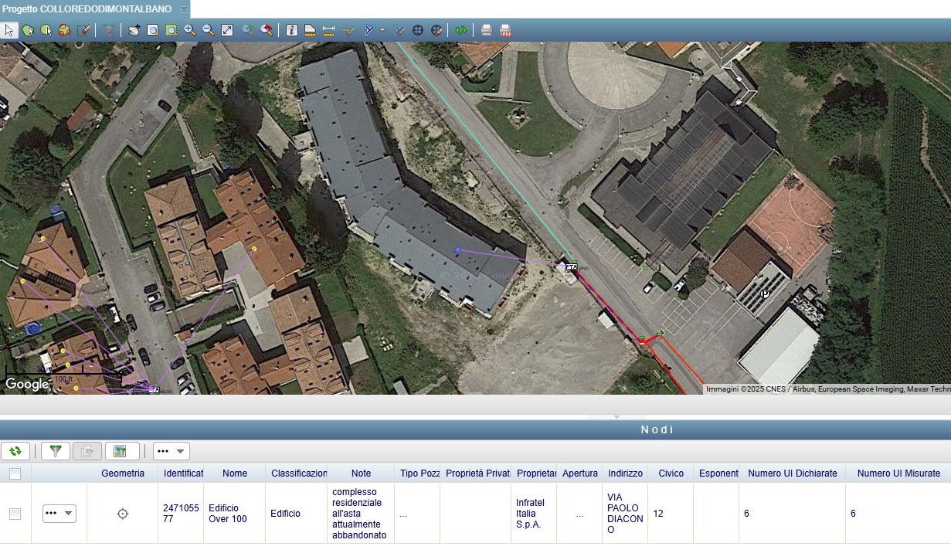Tick the select-all checkbox in table header

point(15,473)
